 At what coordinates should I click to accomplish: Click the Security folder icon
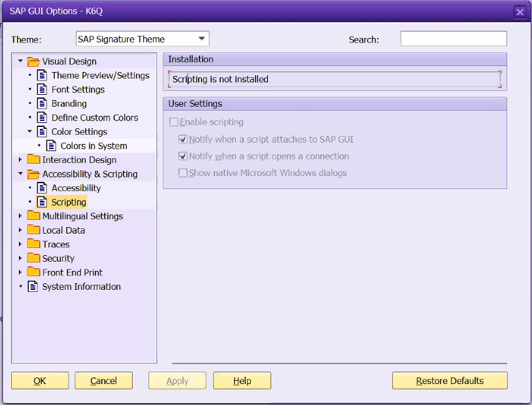(x=33, y=258)
